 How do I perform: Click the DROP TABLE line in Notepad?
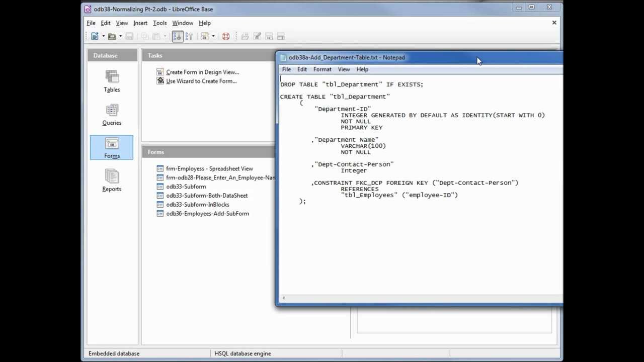pyautogui.click(x=352, y=84)
